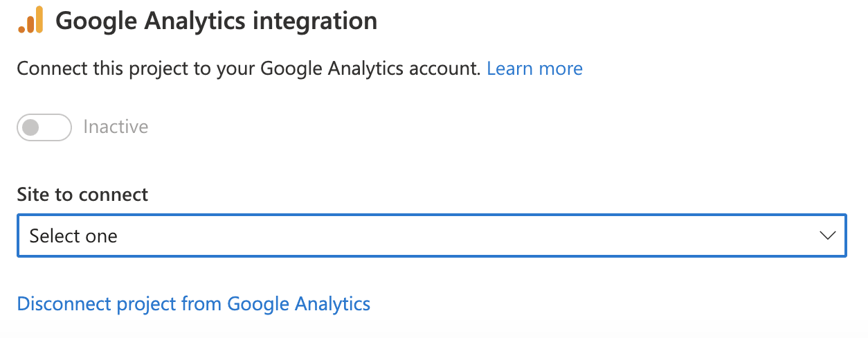Viewport: 868px width, 338px height.
Task: Click the Inactive label beside the switch
Action: [116, 127]
